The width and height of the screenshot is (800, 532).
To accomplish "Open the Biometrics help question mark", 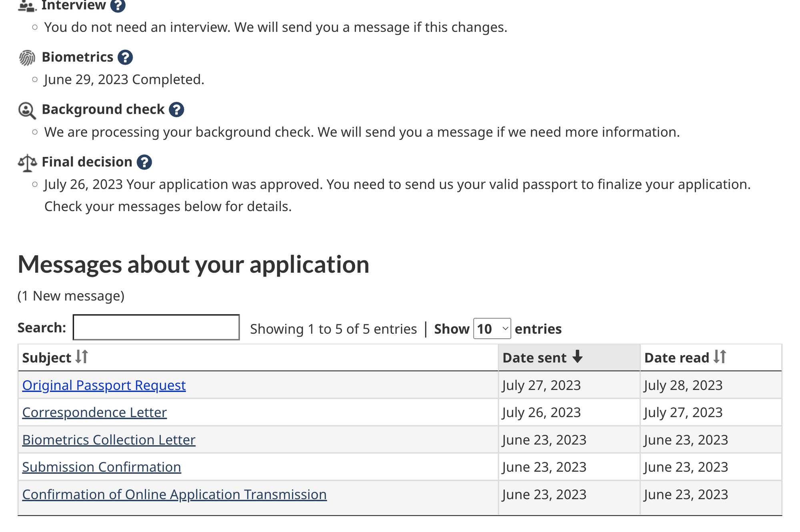I will [125, 57].
